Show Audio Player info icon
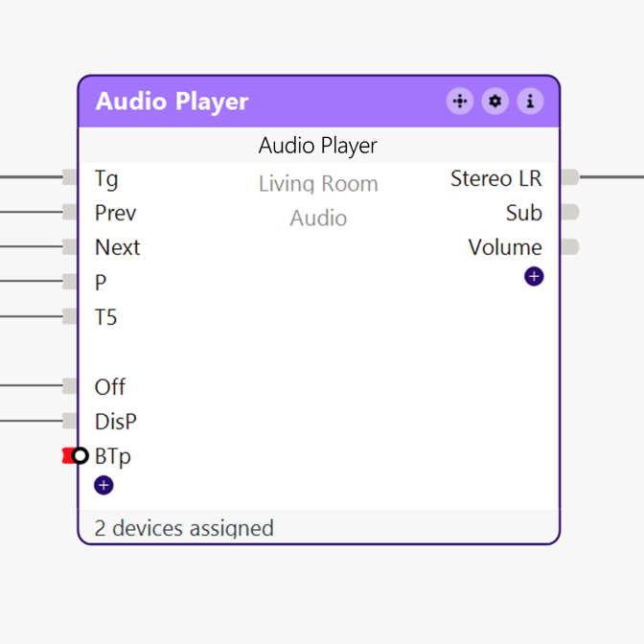Image resolution: width=644 pixels, height=644 pixels. 530,101
